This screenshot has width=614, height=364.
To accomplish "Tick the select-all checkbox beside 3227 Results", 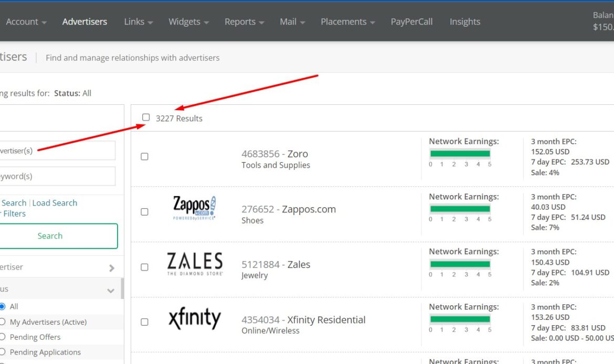I will [146, 117].
